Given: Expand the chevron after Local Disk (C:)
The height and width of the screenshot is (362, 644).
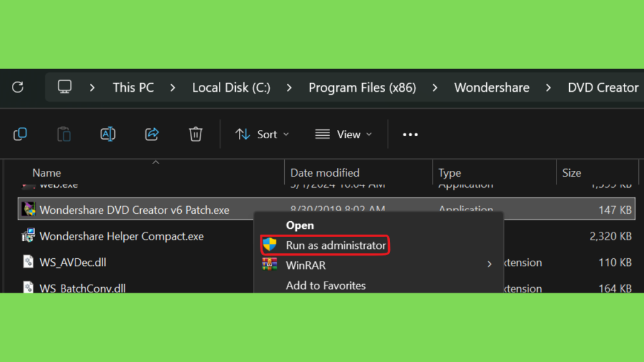Looking at the screenshot, I should (289, 87).
